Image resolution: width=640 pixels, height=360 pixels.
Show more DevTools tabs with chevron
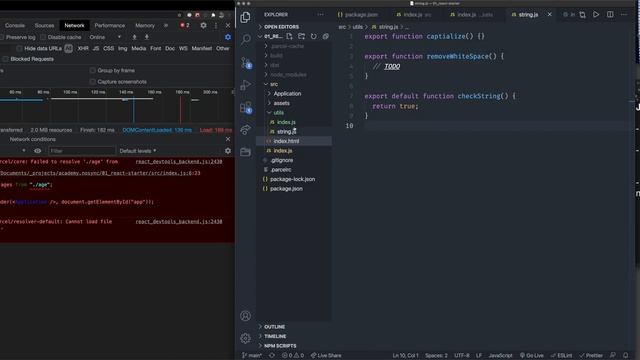coord(166,25)
